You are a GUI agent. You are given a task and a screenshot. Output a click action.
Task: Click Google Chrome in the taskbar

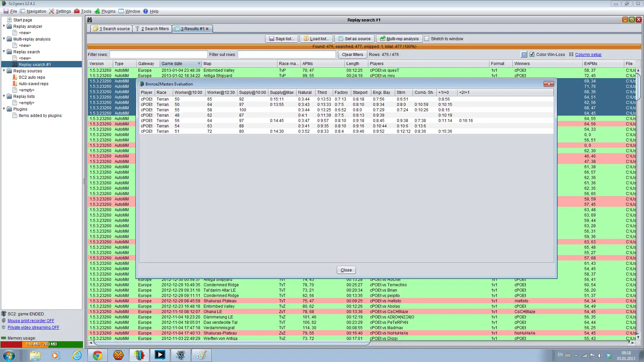click(97, 355)
